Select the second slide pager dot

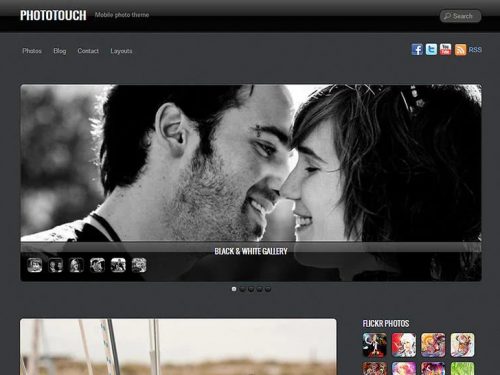[242, 289]
